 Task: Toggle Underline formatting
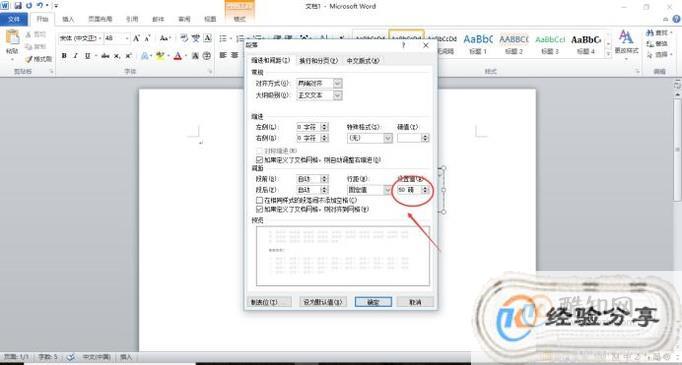click(x=87, y=56)
